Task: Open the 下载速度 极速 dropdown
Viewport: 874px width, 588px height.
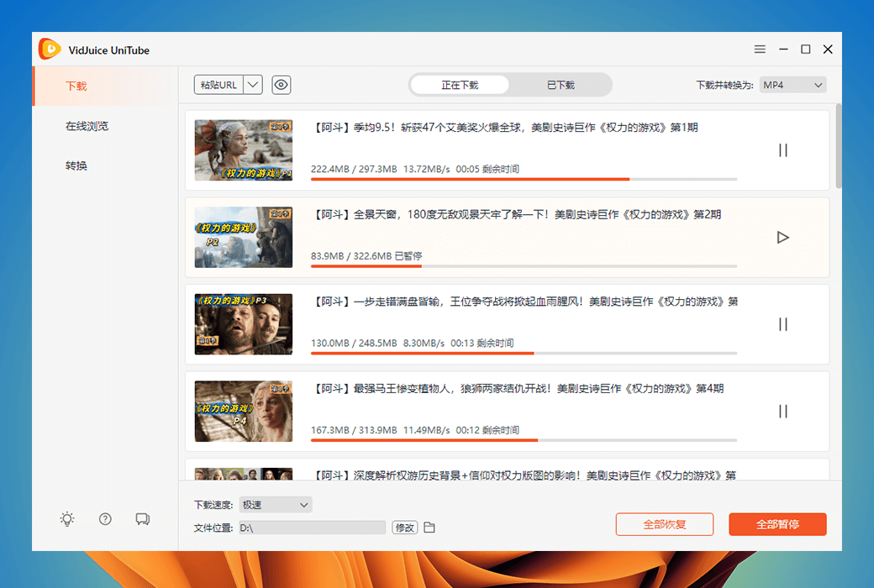Action: click(276, 505)
